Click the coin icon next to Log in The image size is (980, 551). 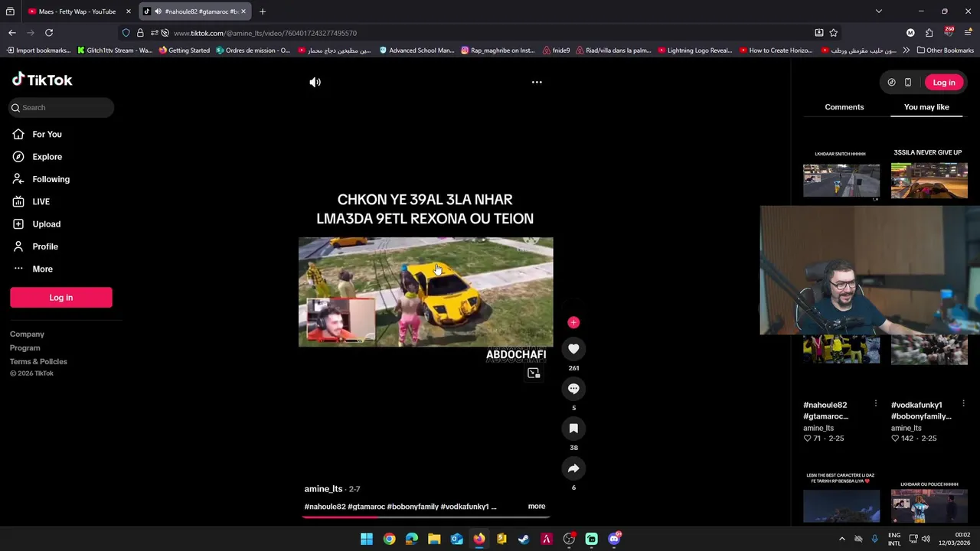[x=891, y=83]
